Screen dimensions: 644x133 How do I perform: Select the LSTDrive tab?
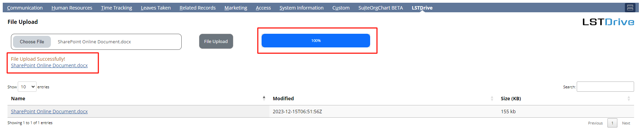422,8
